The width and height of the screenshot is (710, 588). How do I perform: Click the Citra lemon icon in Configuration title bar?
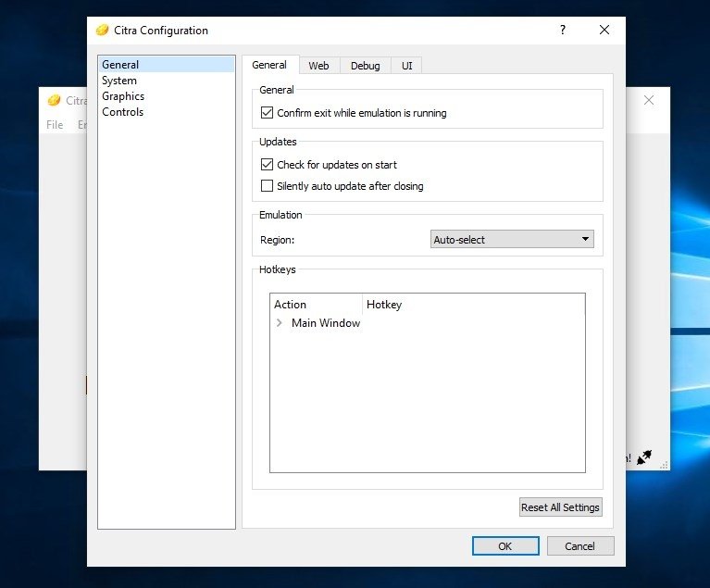pos(103,30)
